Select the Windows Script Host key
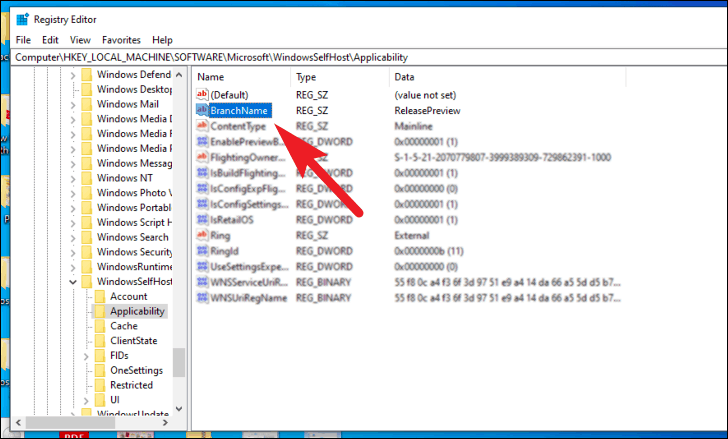This screenshot has height=439, width=728. (x=134, y=222)
